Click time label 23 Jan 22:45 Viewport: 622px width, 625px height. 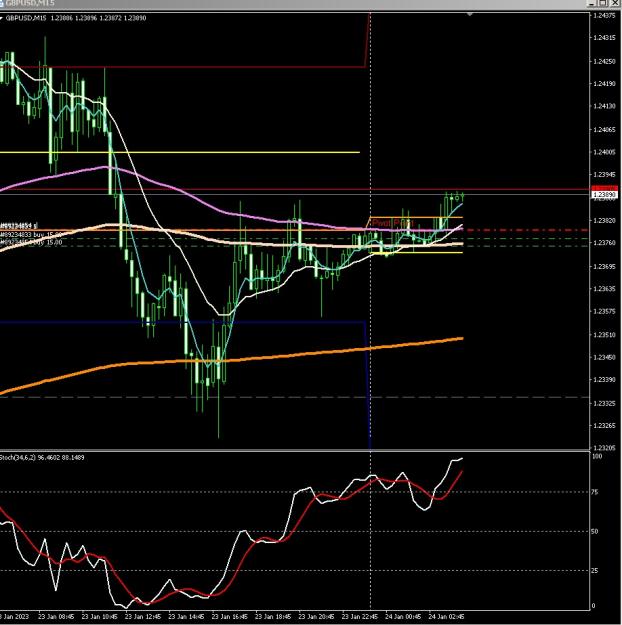click(360, 617)
